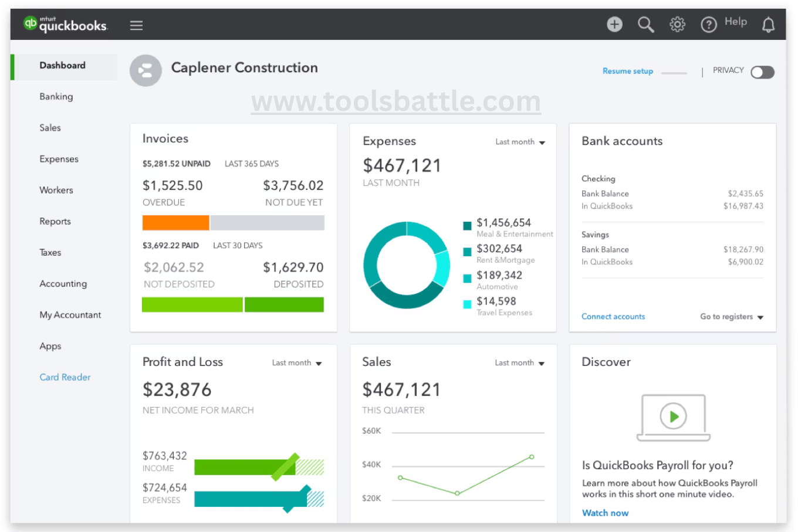This screenshot has height=532, width=798.
Task: Open the Settings gear icon
Action: [677, 24]
